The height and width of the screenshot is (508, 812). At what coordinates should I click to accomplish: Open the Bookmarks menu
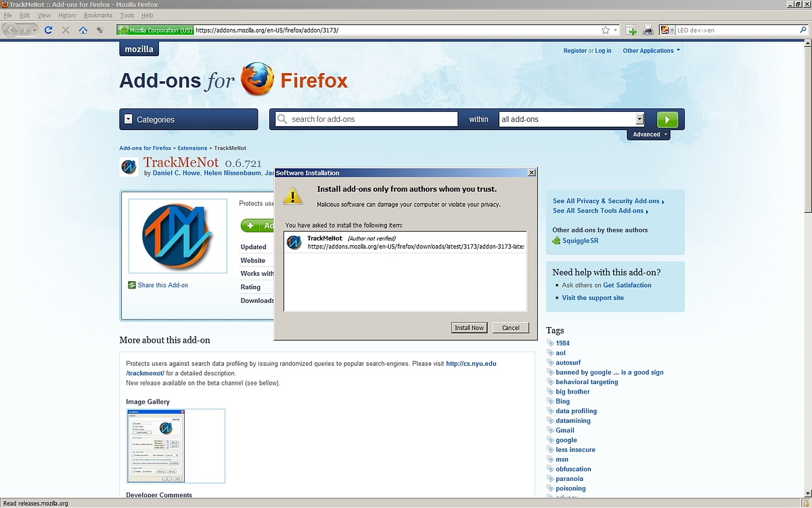(x=98, y=15)
